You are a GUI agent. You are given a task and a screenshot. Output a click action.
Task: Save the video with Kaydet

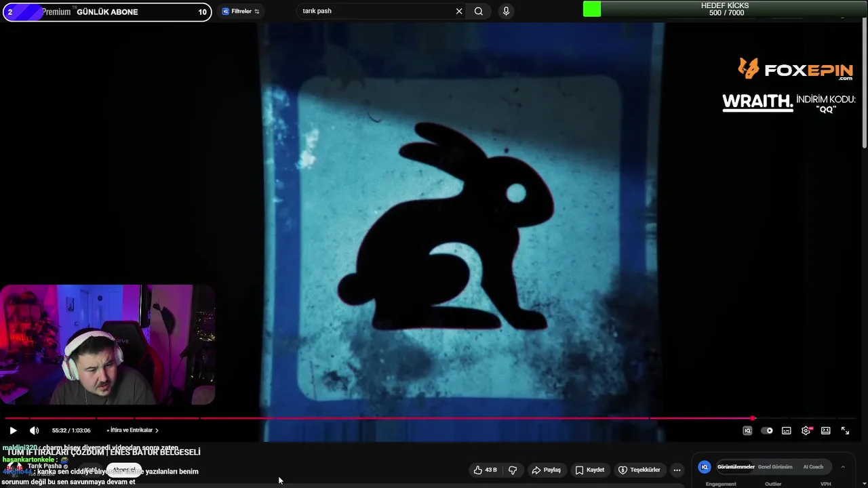[589, 470]
